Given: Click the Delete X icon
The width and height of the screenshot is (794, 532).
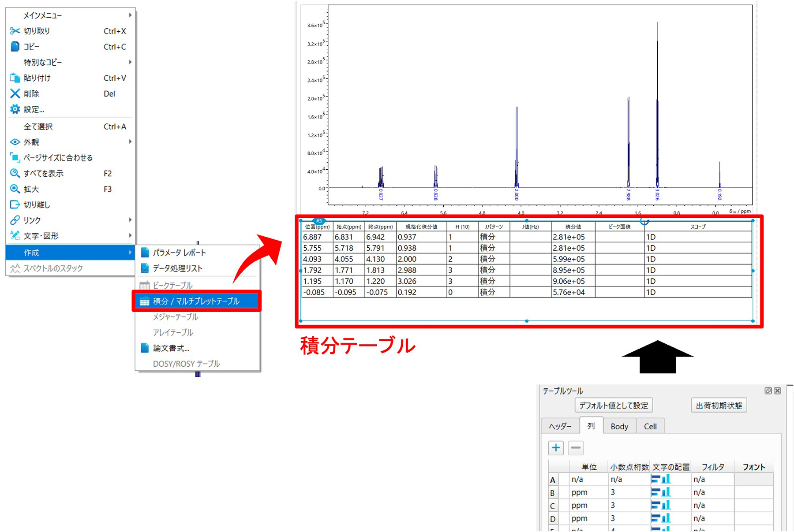Looking at the screenshot, I should coord(15,93).
